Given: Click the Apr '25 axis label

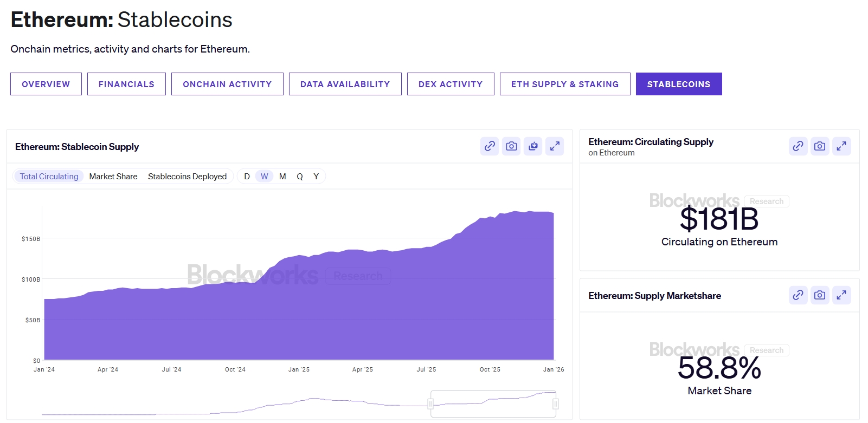Looking at the screenshot, I should coord(363,369).
